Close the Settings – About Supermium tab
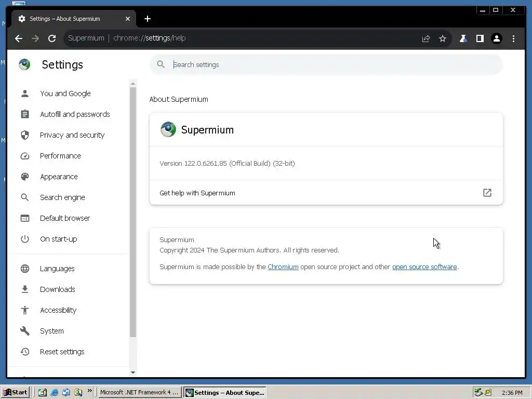Screen dimensions: 532x399 [x=128, y=19]
